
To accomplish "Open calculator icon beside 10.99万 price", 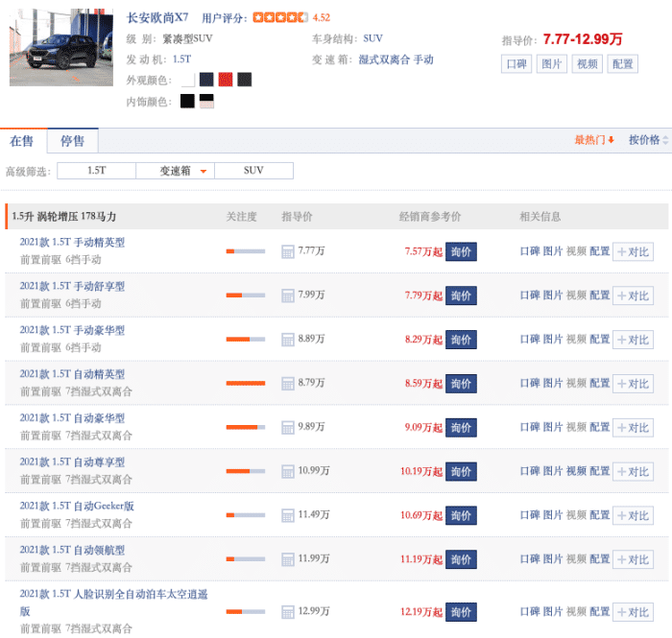I will [x=288, y=471].
